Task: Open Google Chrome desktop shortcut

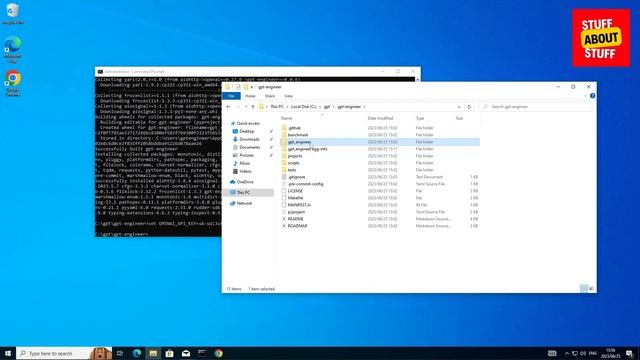Action: click(x=13, y=83)
